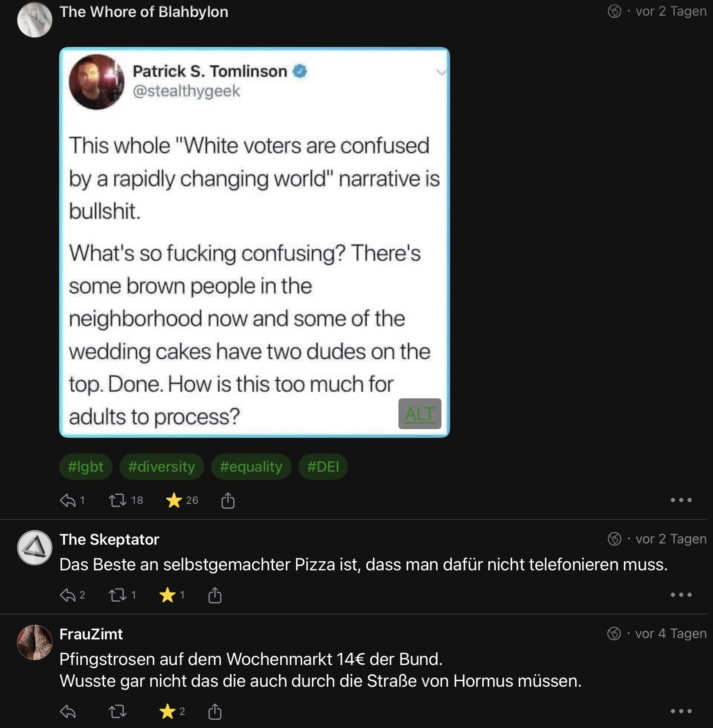Open the #lgbt hashtag

pos(86,467)
